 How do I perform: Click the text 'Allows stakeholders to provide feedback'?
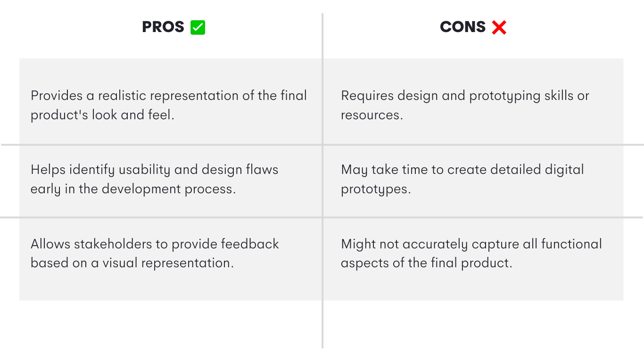(x=155, y=244)
